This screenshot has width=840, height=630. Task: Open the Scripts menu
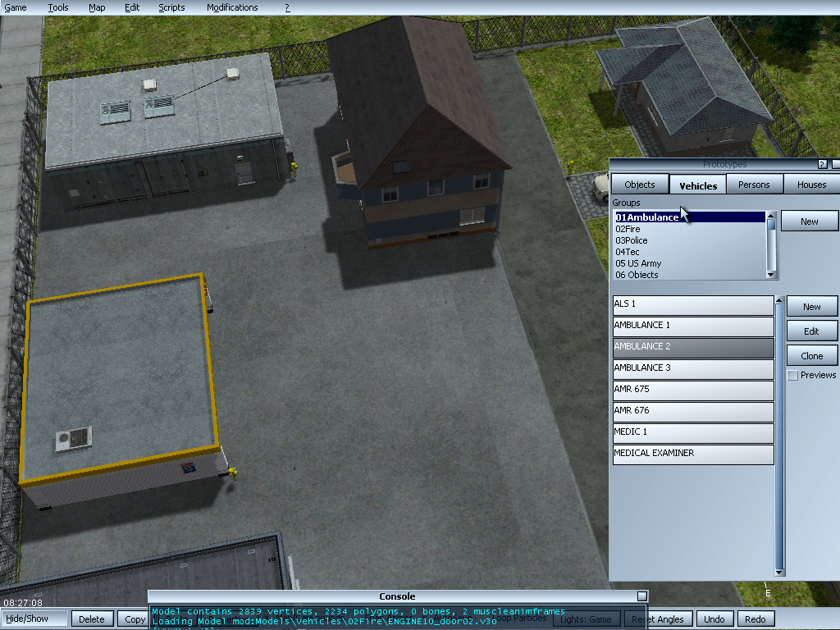tap(171, 7)
